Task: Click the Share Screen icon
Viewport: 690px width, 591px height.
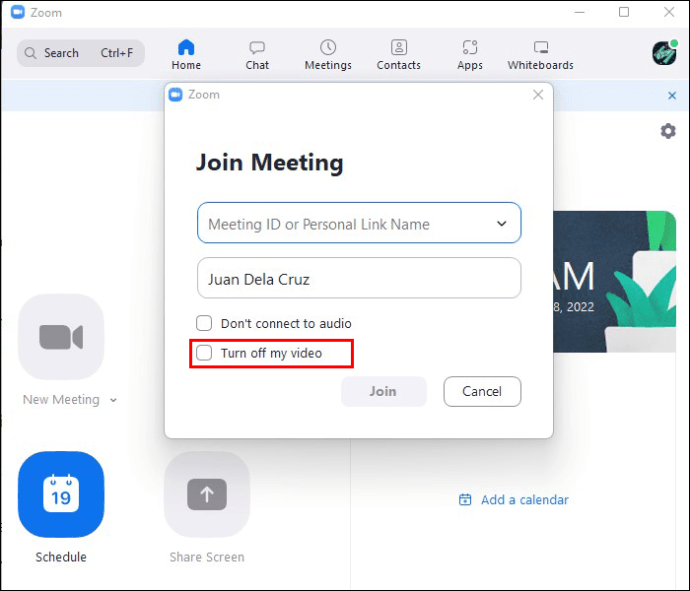Action: (x=207, y=494)
